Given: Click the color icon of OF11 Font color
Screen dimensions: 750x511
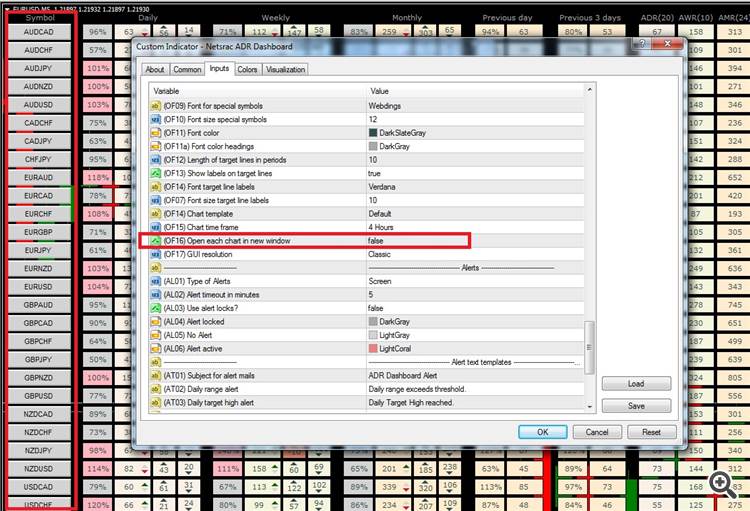Looking at the screenshot, I should point(155,133).
